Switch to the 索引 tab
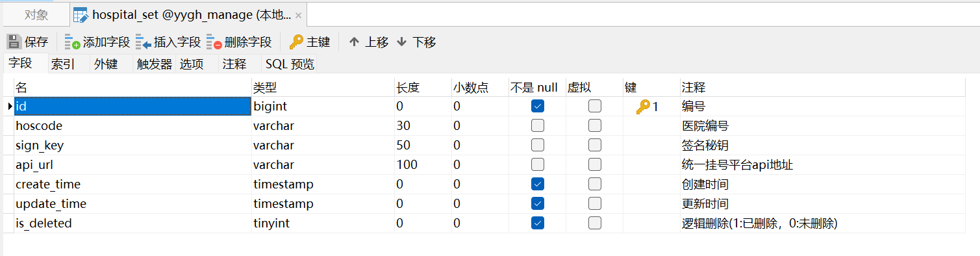The height and width of the screenshot is (256, 980). pyautogui.click(x=63, y=64)
